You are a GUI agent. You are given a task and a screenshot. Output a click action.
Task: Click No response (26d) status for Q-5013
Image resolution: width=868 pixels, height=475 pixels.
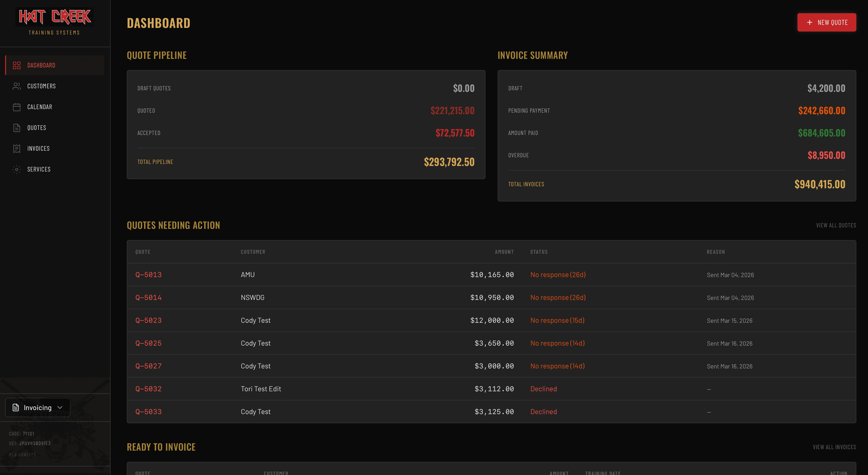click(x=558, y=275)
